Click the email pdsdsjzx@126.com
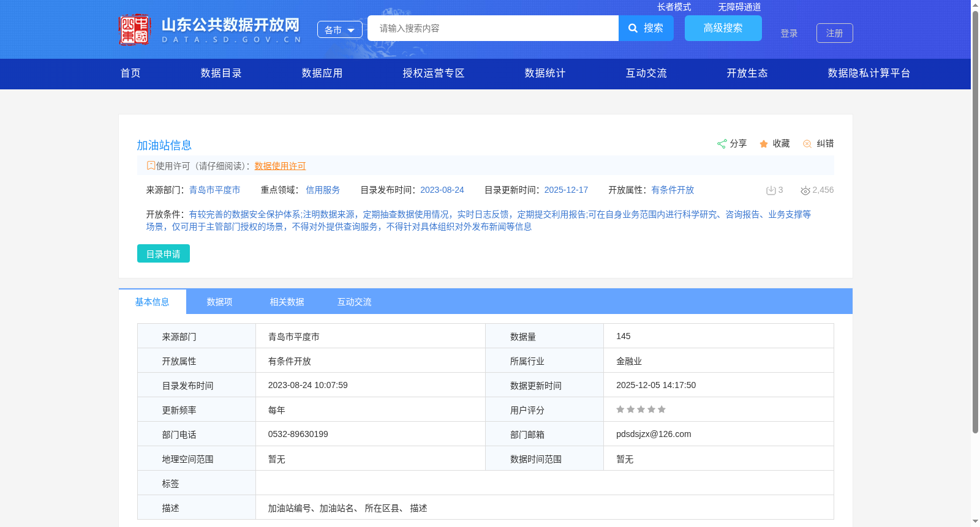The image size is (980, 527). [654, 434]
